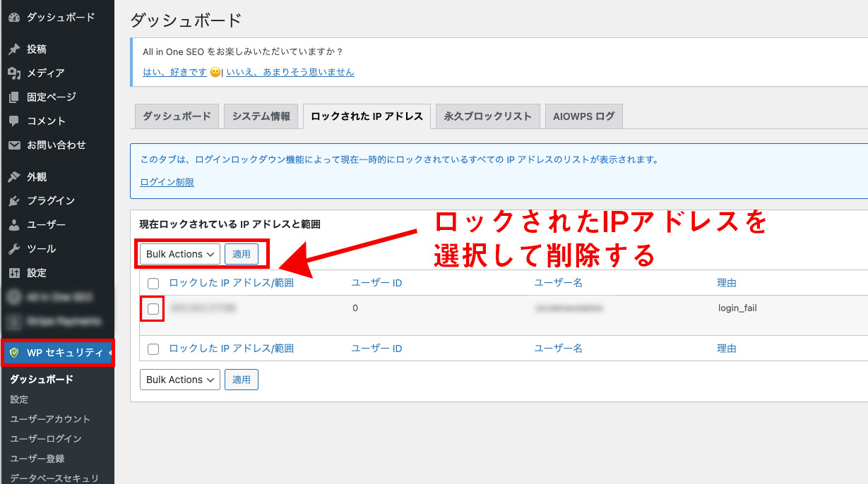
Task: Select the プラグイン plugin icon
Action: pos(16,200)
